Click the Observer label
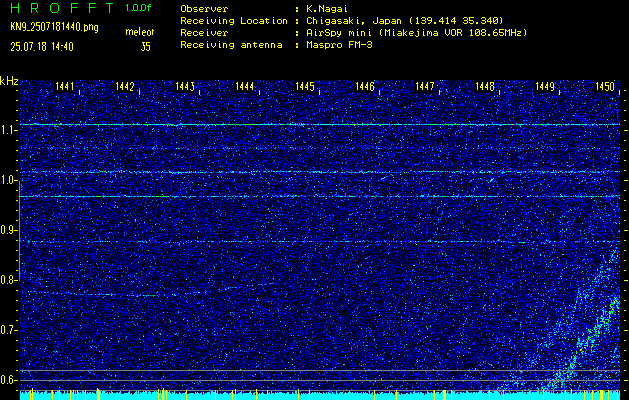 click(x=204, y=8)
